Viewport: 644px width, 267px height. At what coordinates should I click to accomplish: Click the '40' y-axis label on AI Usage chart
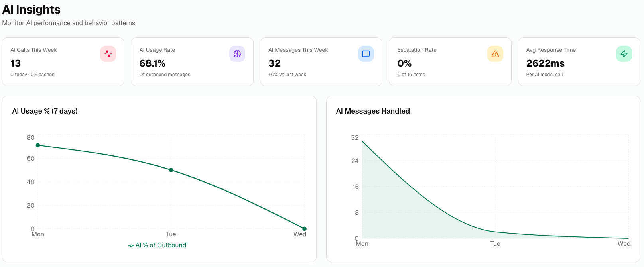pyautogui.click(x=31, y=182)
